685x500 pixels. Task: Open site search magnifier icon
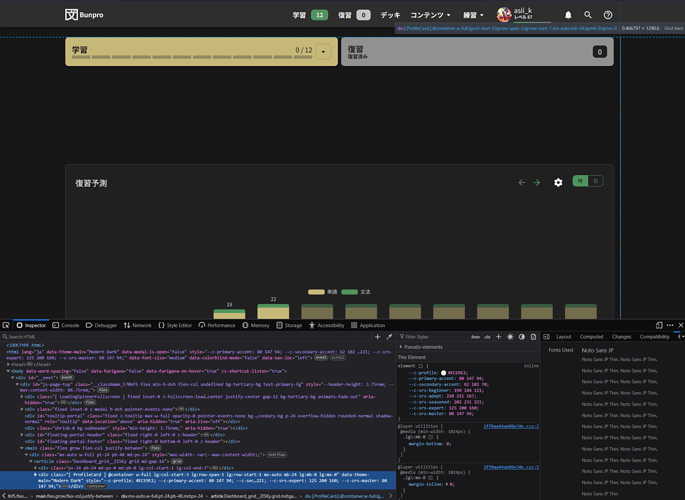[588, 15]
